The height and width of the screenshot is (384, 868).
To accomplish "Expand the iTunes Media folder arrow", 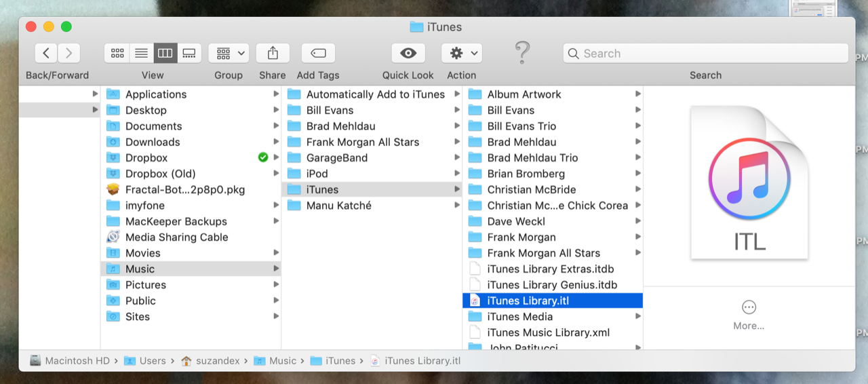I will [638, 317].
